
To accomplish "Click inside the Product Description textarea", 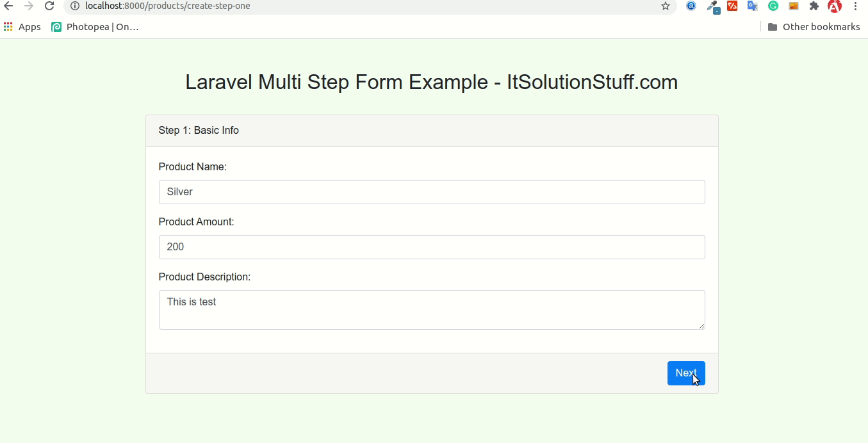I will [x=432, y=309].
